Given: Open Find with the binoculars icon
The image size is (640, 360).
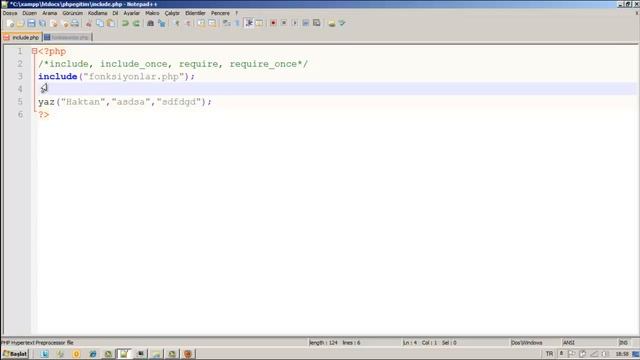Looking at the screenshot, I should 150,23.
